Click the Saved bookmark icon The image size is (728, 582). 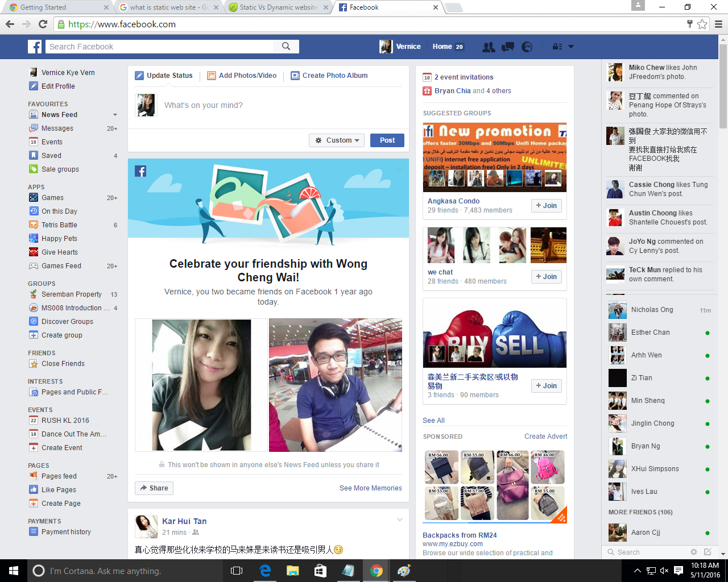34,156
